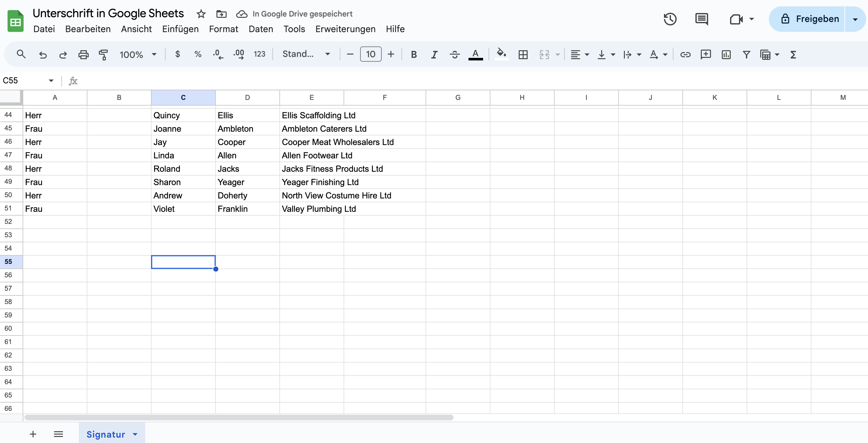Open the Bearbeiten menu
The height and width of the screenshot is (443, 868).
point(88,29)
